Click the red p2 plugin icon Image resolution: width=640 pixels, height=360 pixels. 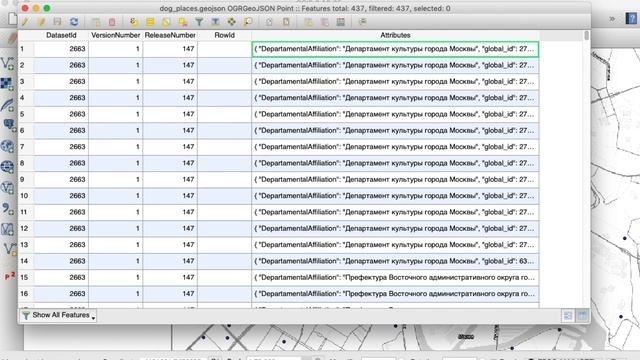click(10, 276)
